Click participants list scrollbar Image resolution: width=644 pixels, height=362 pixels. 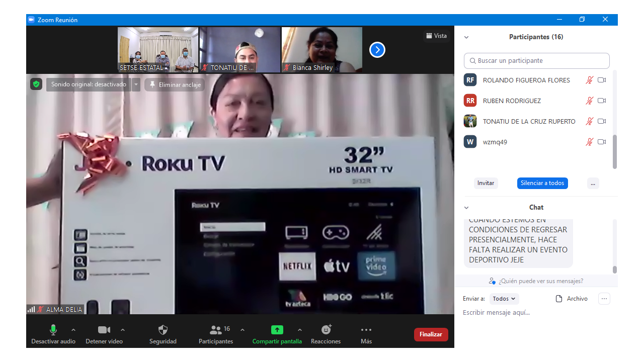pos(615,152)
